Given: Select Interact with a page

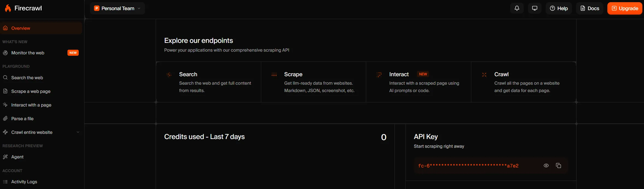Looking at the screenshot, I should pyautogui.click(x=41, y=105).
